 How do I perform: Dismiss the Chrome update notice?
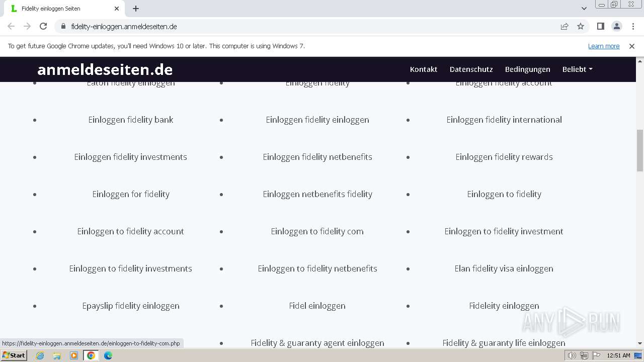[x=631, y=46]
